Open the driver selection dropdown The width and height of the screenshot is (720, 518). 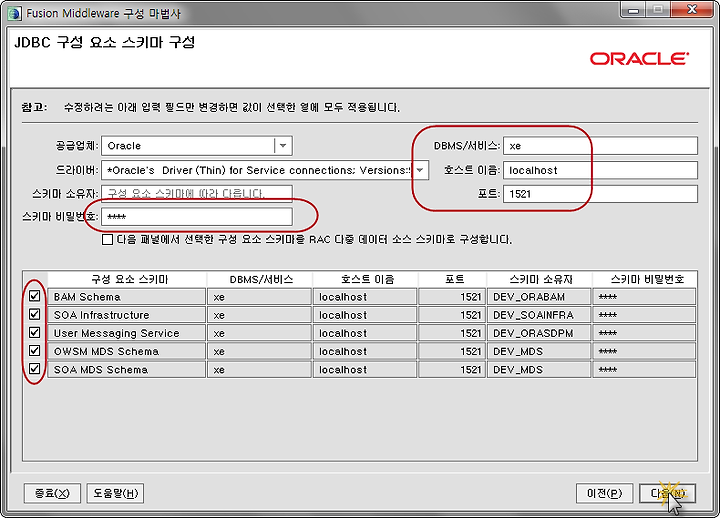pyautogui.click(x=420, y=170)
